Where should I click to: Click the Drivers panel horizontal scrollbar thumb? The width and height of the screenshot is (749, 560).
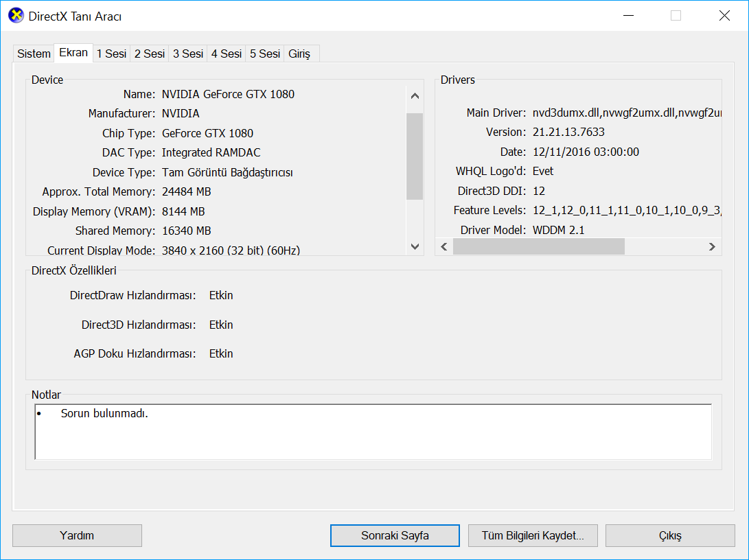[539, 246]
